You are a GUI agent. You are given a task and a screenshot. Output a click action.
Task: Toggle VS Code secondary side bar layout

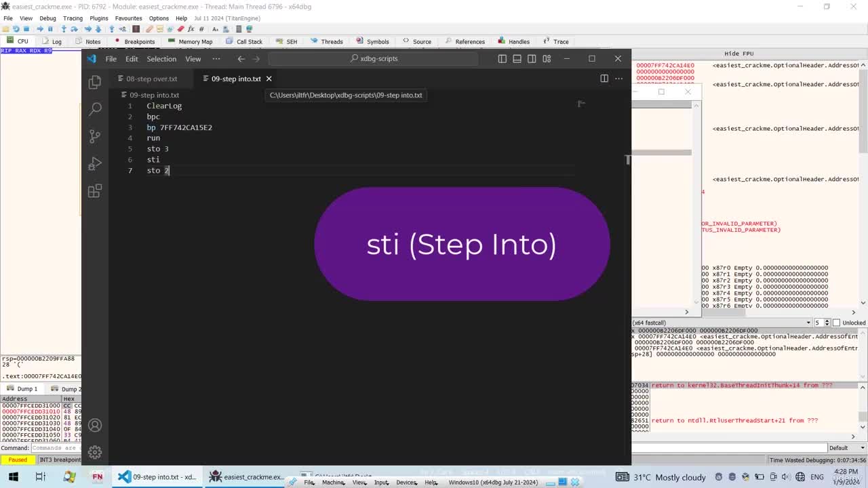[532, 59]
